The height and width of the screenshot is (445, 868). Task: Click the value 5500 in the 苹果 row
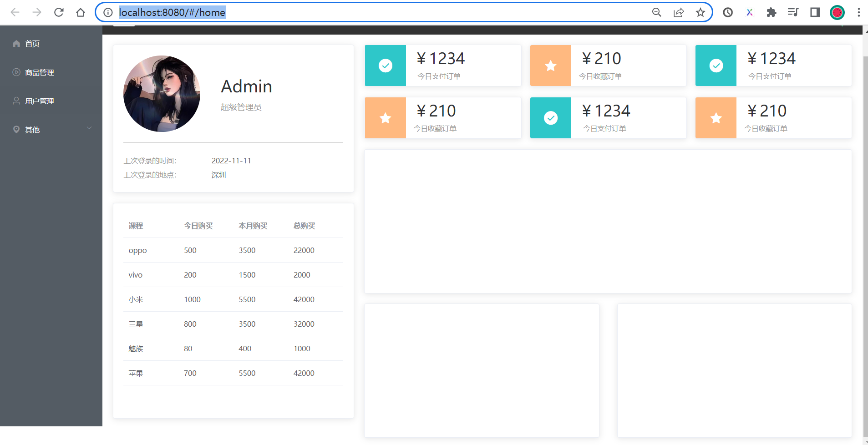click(x=247, y=373)
